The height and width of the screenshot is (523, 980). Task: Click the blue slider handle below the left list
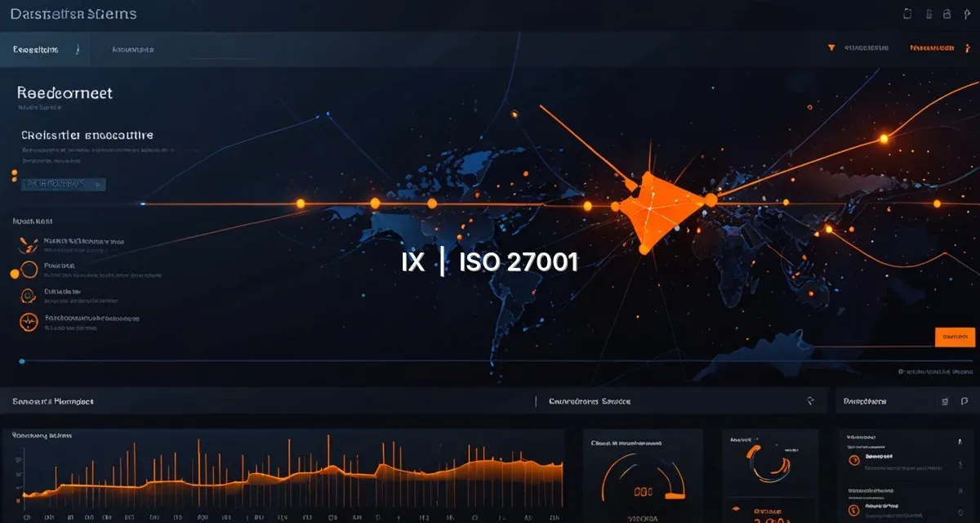pos(22,360)
